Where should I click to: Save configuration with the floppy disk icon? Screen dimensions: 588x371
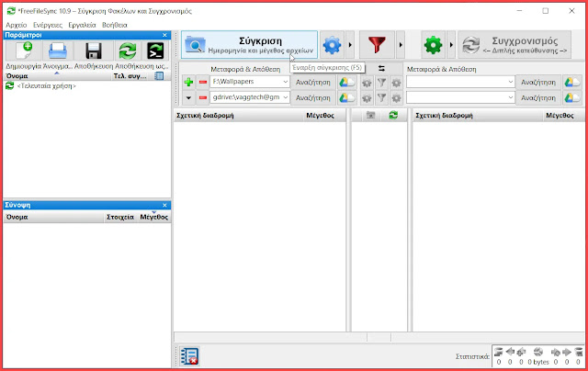point(94,51)
